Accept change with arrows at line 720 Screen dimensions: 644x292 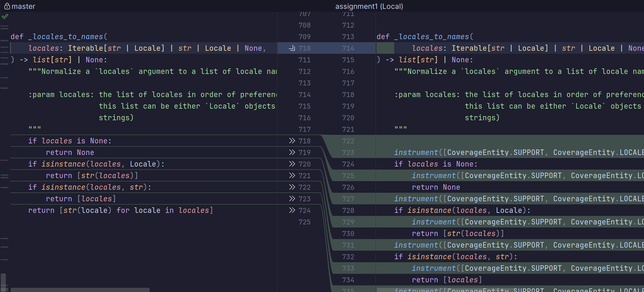coord(292,164)
